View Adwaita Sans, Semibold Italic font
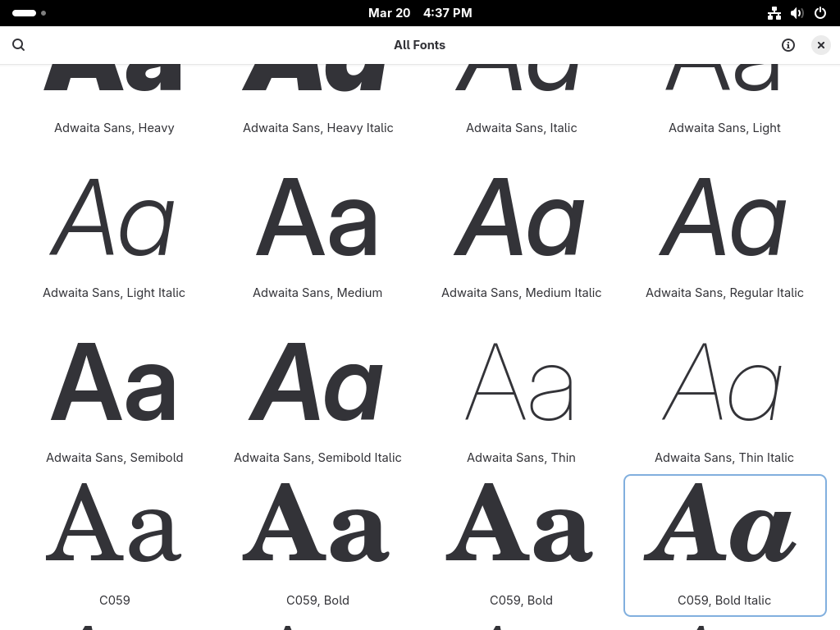Image resolution: width=840 pixels, height=630 pixels. pos(317,400)
